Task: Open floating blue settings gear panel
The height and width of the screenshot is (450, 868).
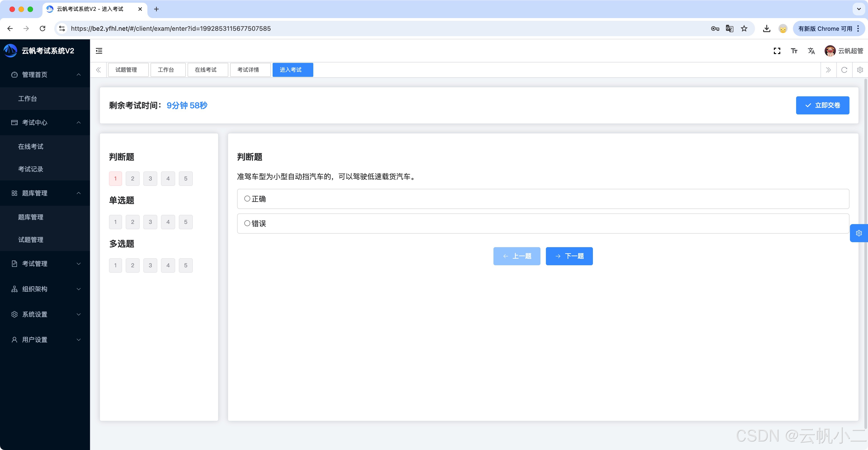Action: 859,233
